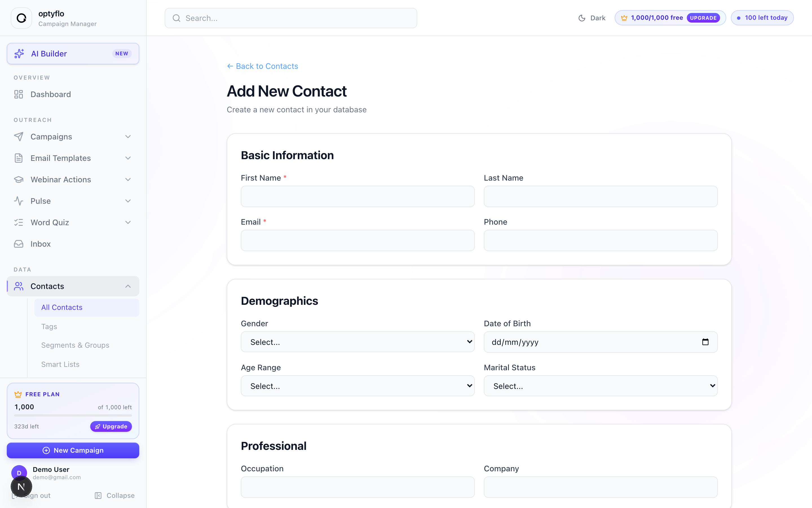Click the Dashboard grid icon
This screenshot has width=812, height=508.
point(19,95)
